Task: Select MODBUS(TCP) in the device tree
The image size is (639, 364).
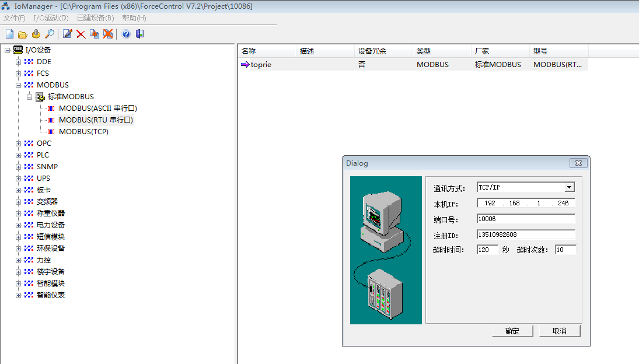Action: pos(83,132)
